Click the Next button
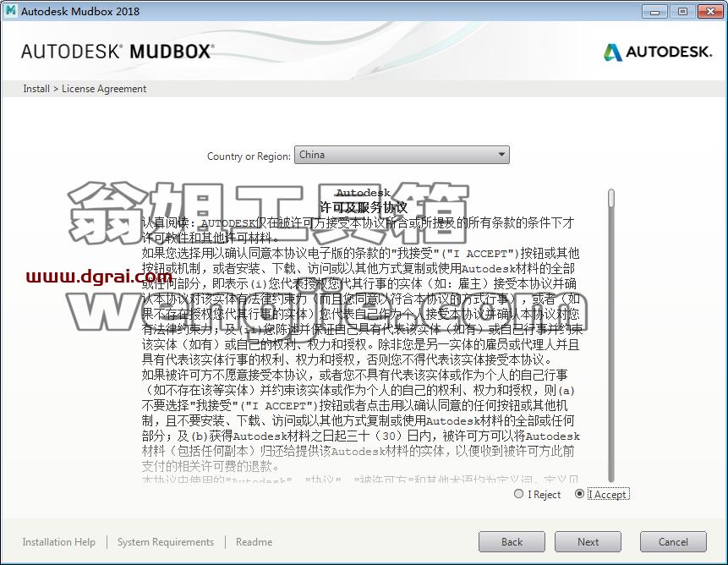 pyautogui.click(x=588, y=542)
